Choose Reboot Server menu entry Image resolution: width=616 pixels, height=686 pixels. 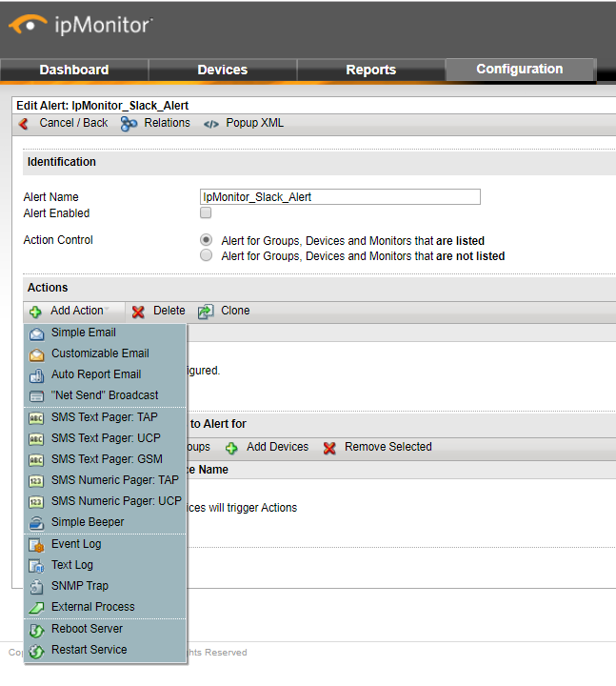click(105, 629)
